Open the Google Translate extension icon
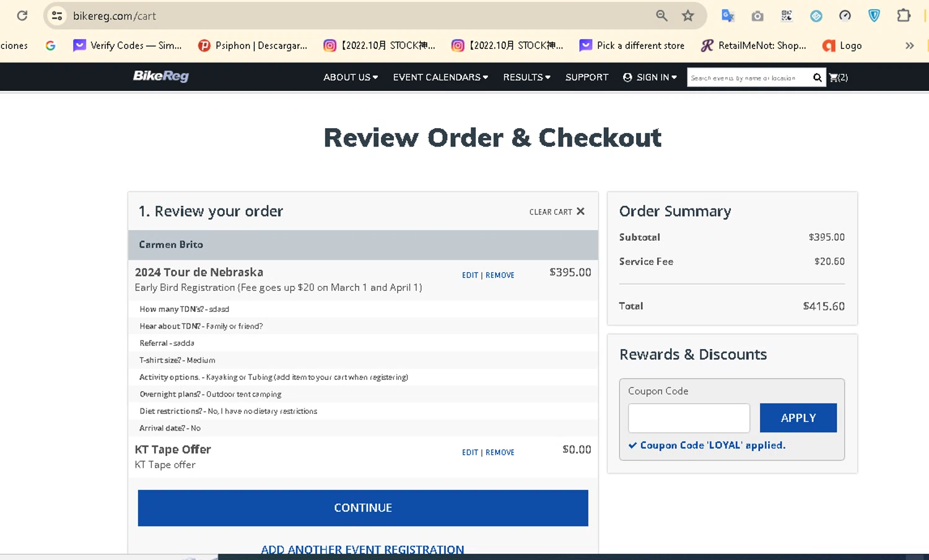 click(728, 15)
